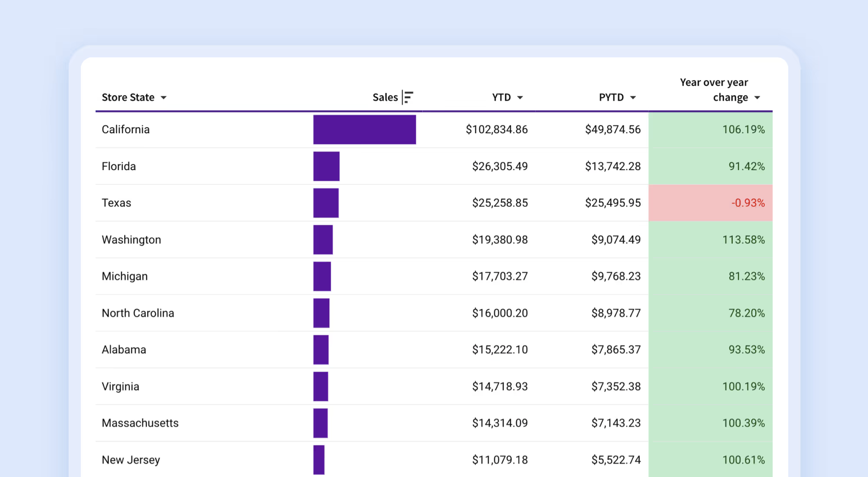Open Year over year change dropdown arrow

(757, 98)
